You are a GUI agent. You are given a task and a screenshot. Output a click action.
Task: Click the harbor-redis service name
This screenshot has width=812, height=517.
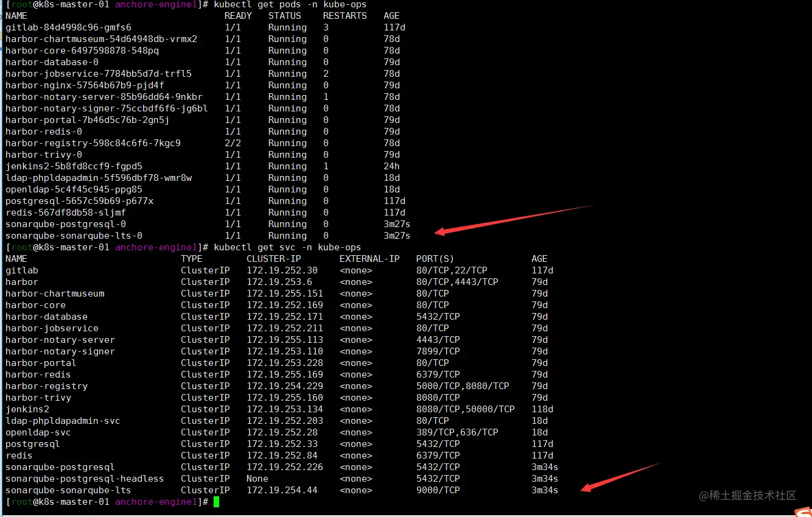[x=38, y=375]
